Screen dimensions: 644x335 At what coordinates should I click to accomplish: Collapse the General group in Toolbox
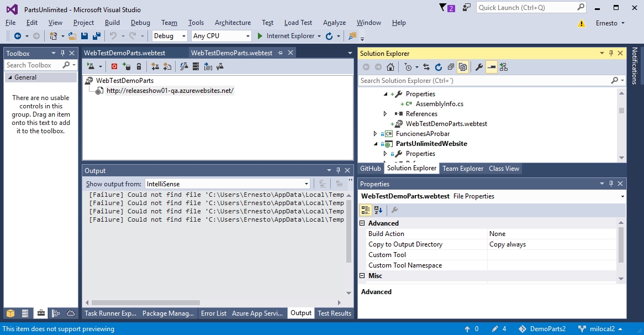pyautogui.click(x=10, y=77)
